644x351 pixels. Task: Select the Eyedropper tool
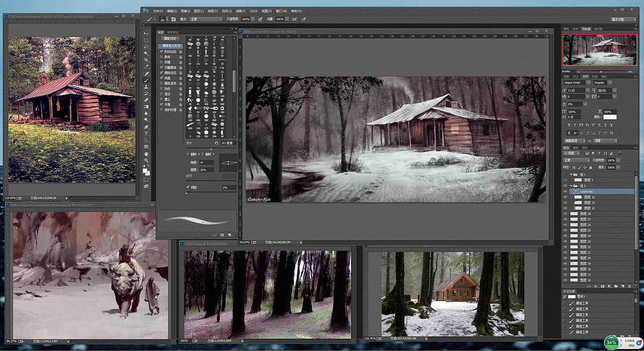pyautogui.click(x=146, y=67)
